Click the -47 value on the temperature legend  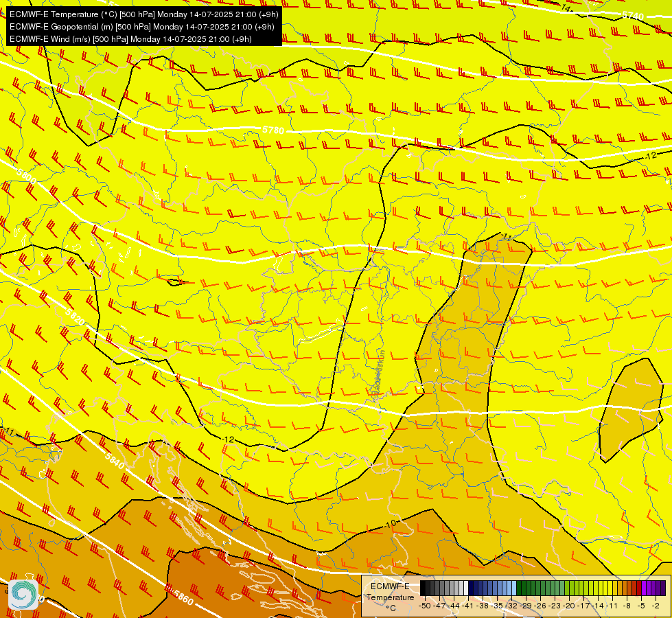pyautogui.click(x=439, y=606)
